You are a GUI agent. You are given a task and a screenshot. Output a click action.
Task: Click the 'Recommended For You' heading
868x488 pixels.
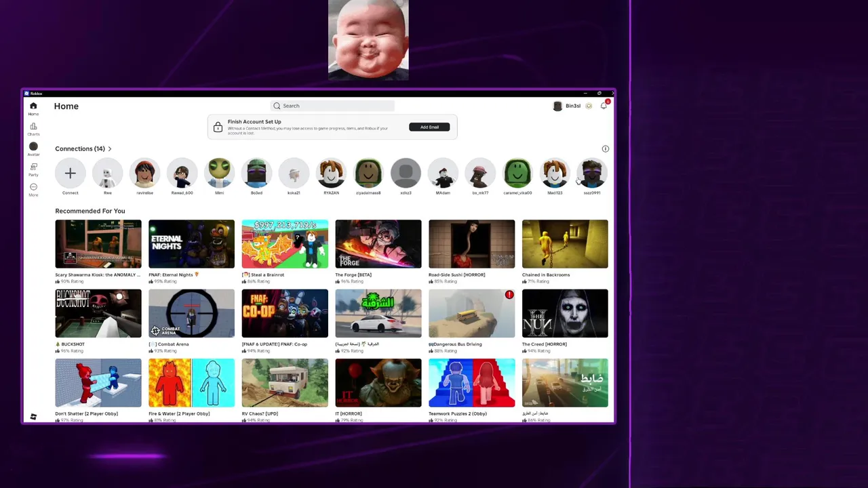90,211
